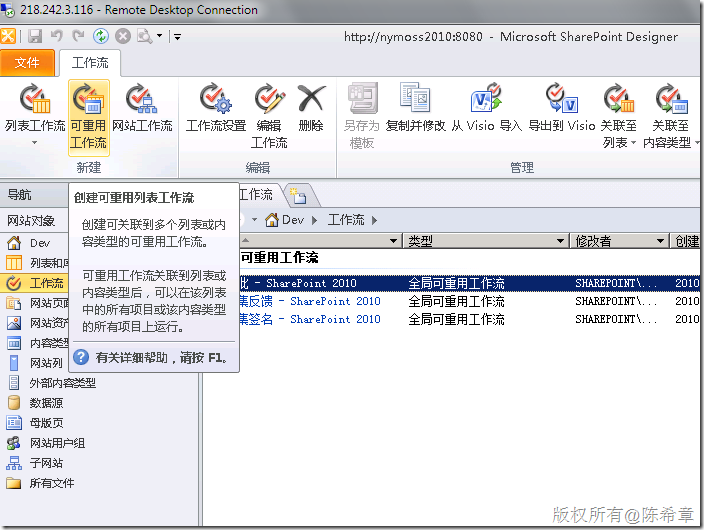Open the breadcrumb history dropdown before Dev
Image resolution: width=704 pixels, height=530 pixels.
(254, 220)
